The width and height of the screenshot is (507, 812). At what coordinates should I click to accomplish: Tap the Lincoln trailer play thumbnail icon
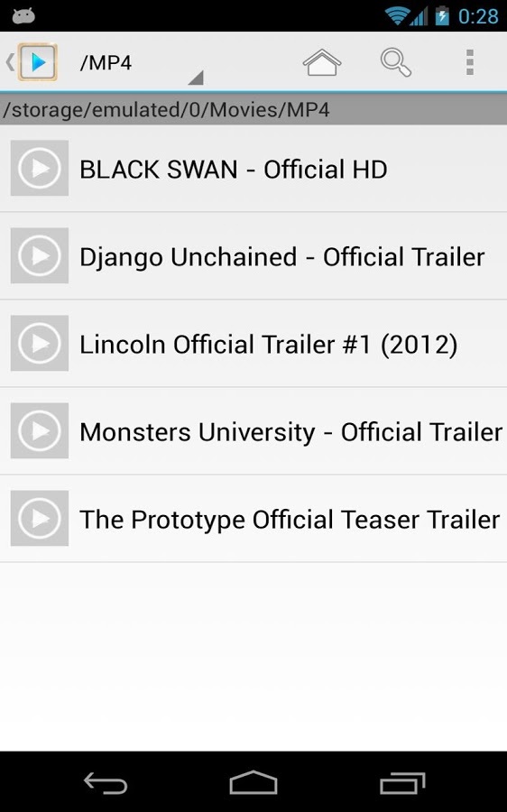click(40, 343)
